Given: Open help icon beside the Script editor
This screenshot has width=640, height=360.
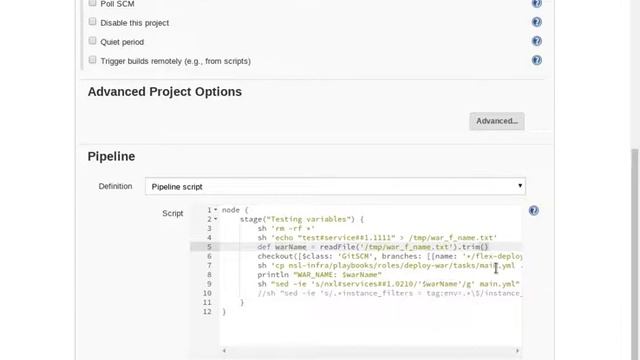Looking at the screenshot, I should pos(533,211).
